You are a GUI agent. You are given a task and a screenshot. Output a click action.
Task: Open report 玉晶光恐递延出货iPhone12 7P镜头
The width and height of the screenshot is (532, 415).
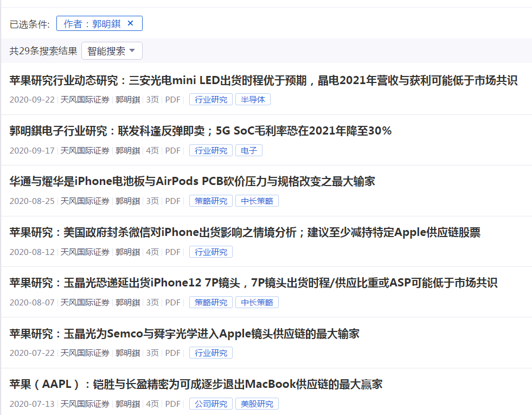click(253, 283)
